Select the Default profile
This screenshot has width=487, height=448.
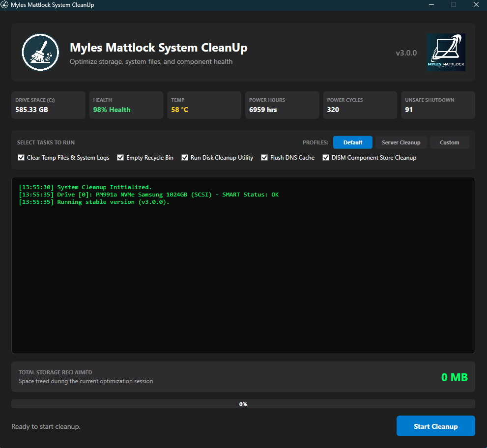click(x=353, y=142)
